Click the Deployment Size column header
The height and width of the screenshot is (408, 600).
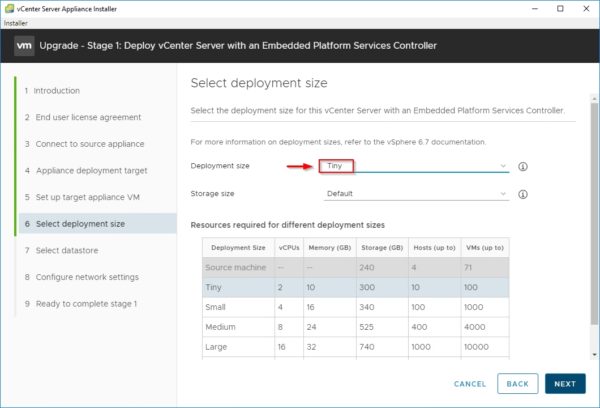click(x=238, y=248)
